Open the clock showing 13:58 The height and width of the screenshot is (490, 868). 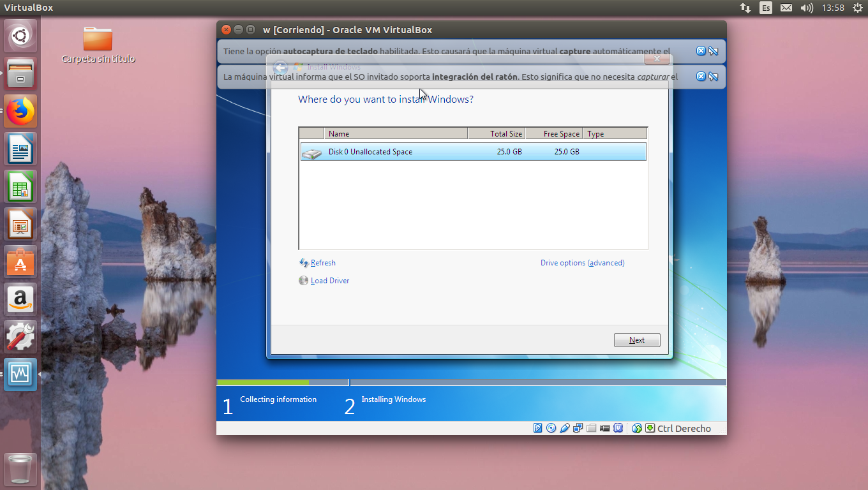pyautogui.click(x=833, y=8)
